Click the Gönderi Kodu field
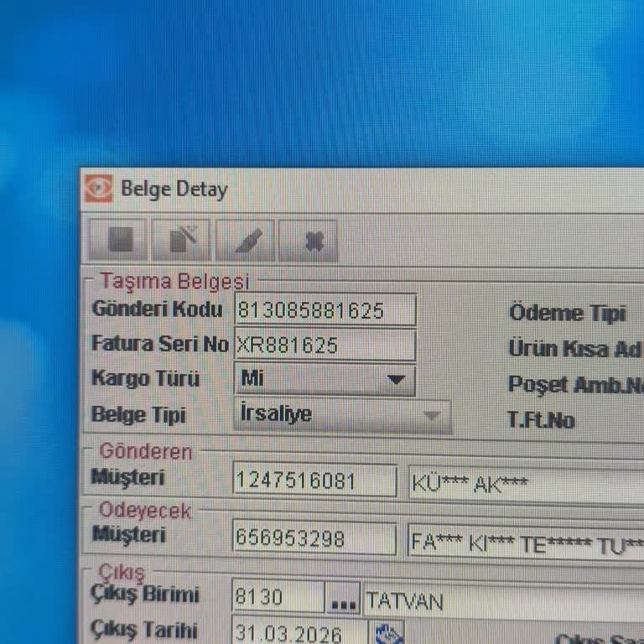Screen dimensions: 644x644 (325, 310)
